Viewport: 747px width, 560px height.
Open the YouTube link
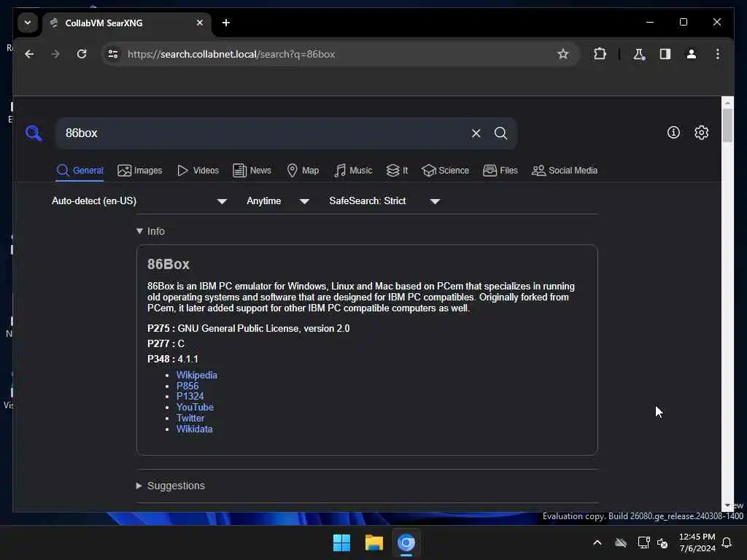(195, 407)
